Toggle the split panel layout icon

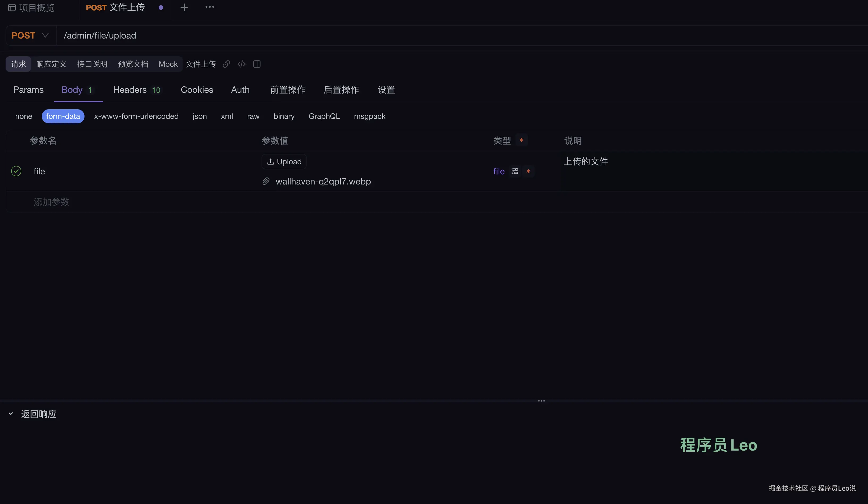257,64
